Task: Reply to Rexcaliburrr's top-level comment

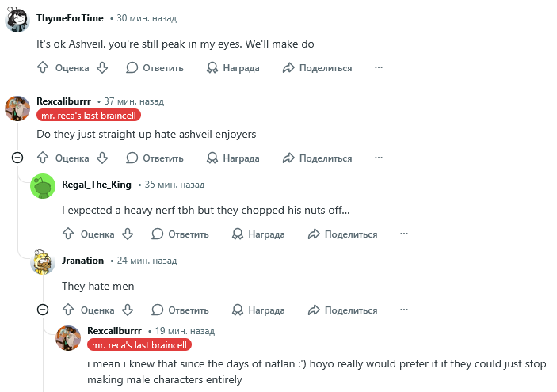Action: tap(155, 158)
